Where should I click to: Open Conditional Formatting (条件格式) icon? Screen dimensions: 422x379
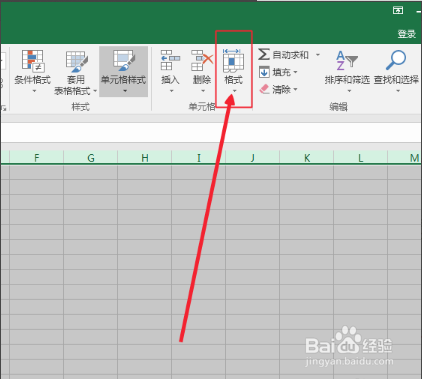click(33, 61)
